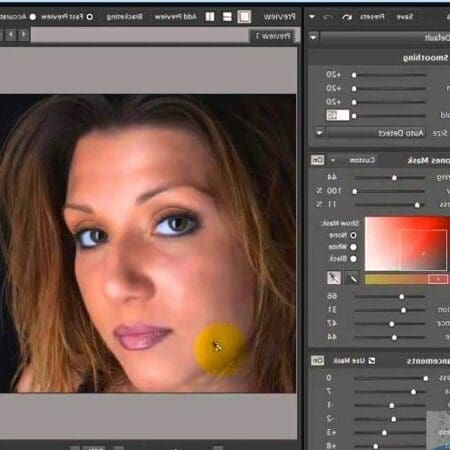This screenshot has height=450, width=450.
Task: Select the vertical split preview layout icon
Action: tap(210, 17)
